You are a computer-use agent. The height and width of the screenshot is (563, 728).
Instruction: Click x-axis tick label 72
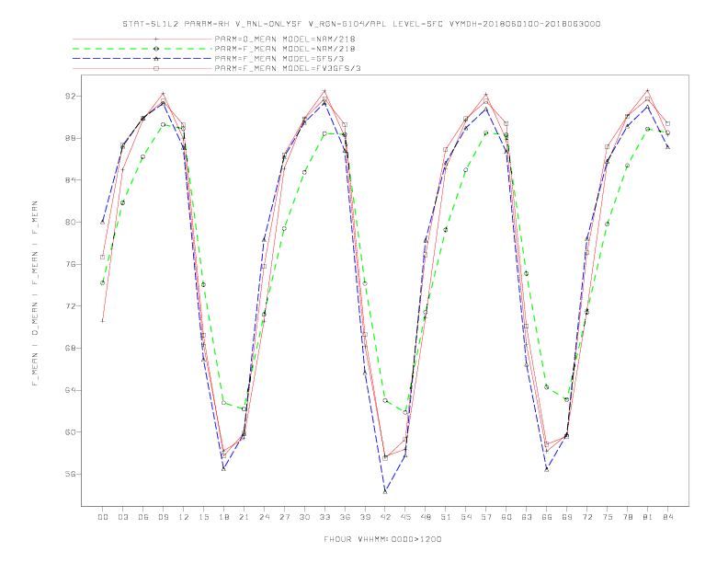(x=586, y=517)
